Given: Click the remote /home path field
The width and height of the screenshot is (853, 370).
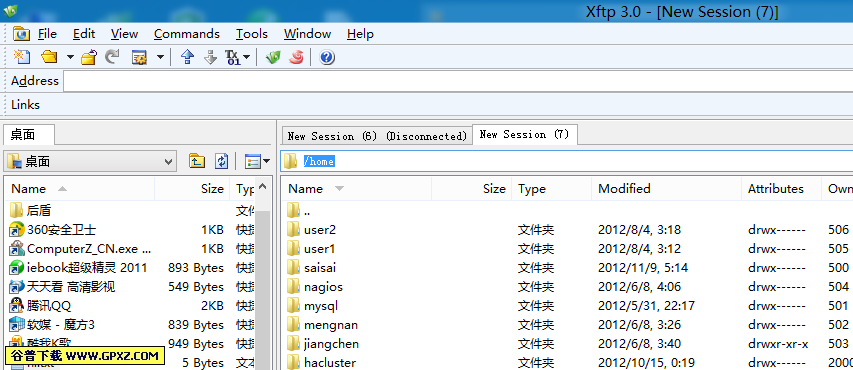Looking at the screenshot, I should 567,161.
